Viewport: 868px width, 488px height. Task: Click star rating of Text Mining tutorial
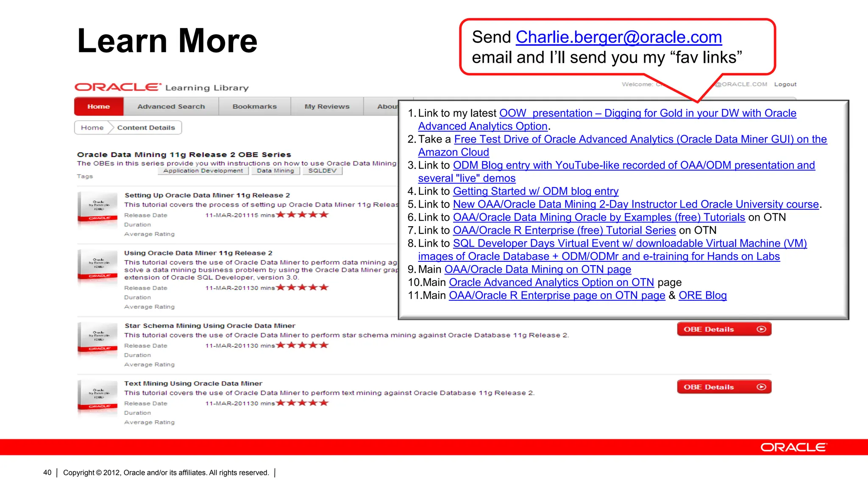click(x=302, y=403)
